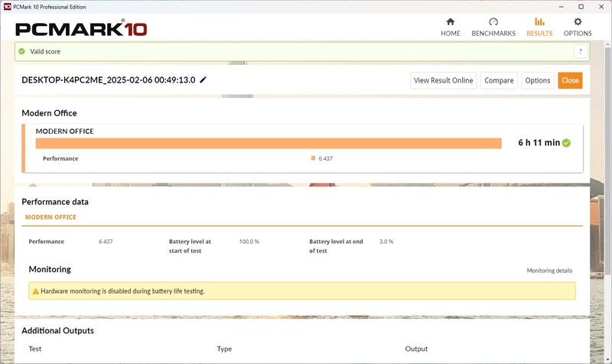Click the Output column header
The height and width of the screenshot is (364, 612).
click(x=416, y=349)
